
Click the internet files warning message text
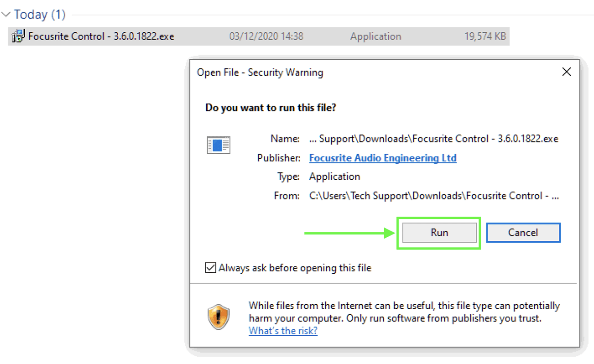pyautogui.click(x=404, y=312)
